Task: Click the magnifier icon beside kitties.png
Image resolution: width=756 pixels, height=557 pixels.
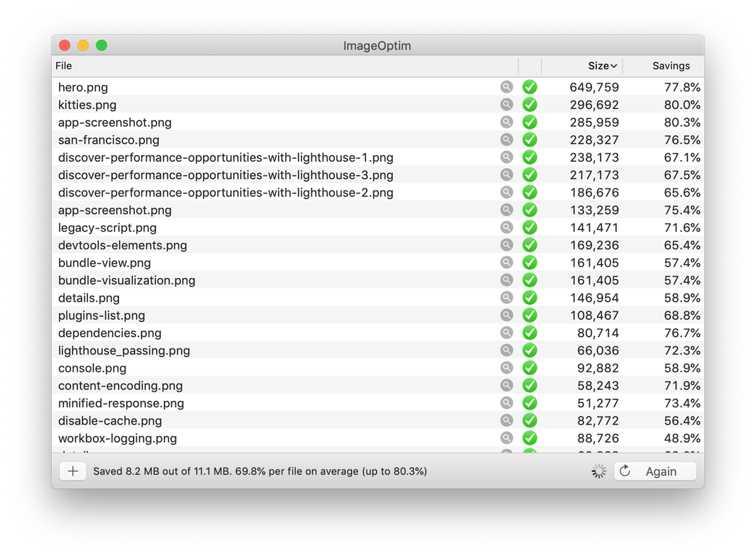Action: [507, 105]
